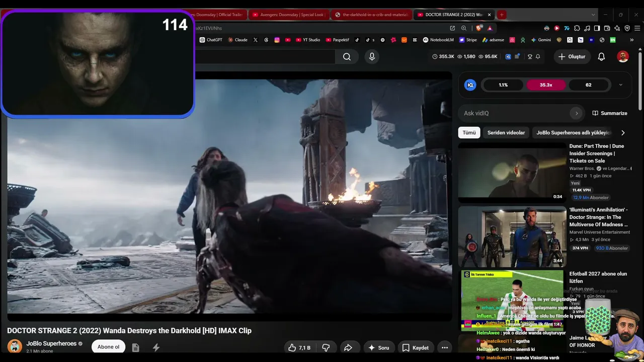Open the Dune: Part Three video thumbnail
Image resolution: width=644 pixels, height=362 pixels.
512,172
